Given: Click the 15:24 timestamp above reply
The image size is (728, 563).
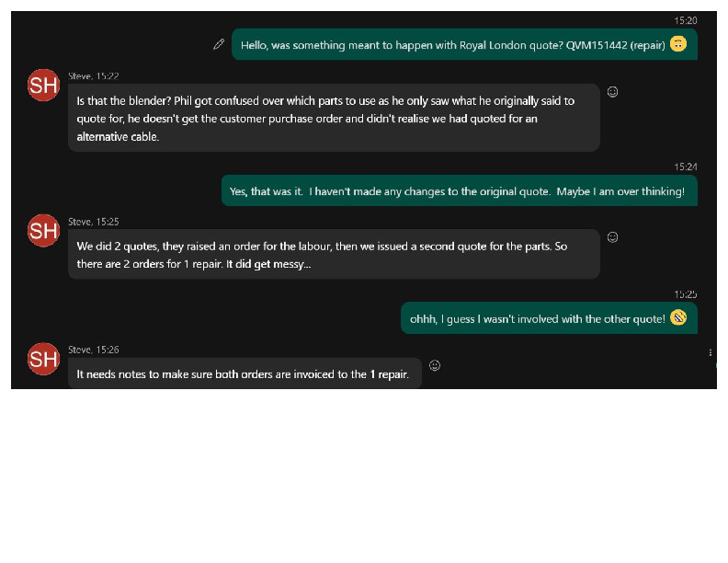Looking at the screenshot, I should (685, 167).
